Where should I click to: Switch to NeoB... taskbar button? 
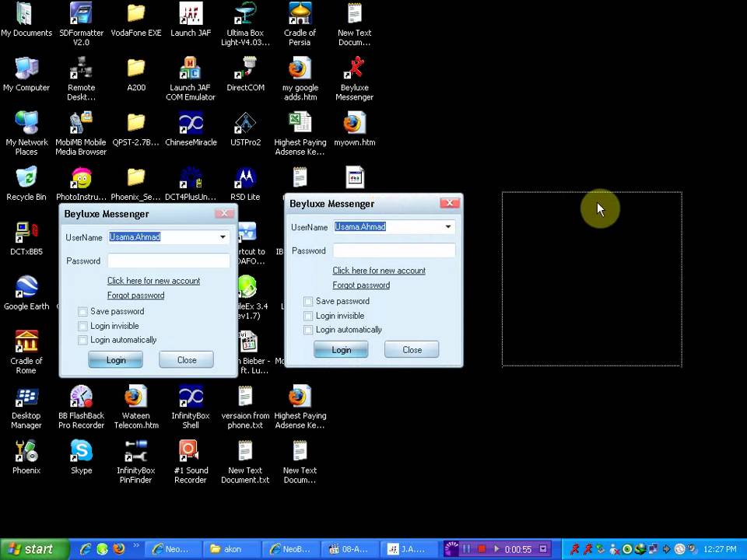click(290, 549)
